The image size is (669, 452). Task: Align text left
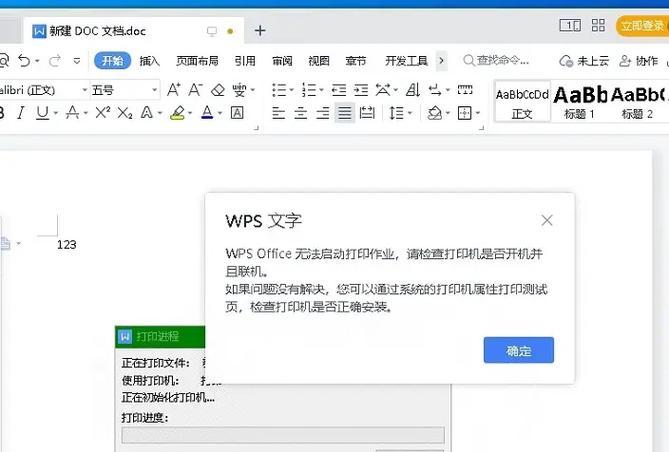(279, 113)
